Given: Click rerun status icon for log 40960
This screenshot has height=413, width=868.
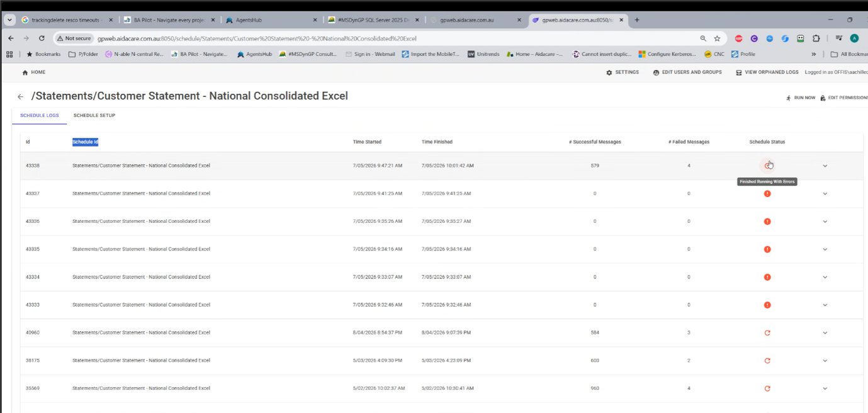Looking at the screenshot, I should [x=767, y=332].
